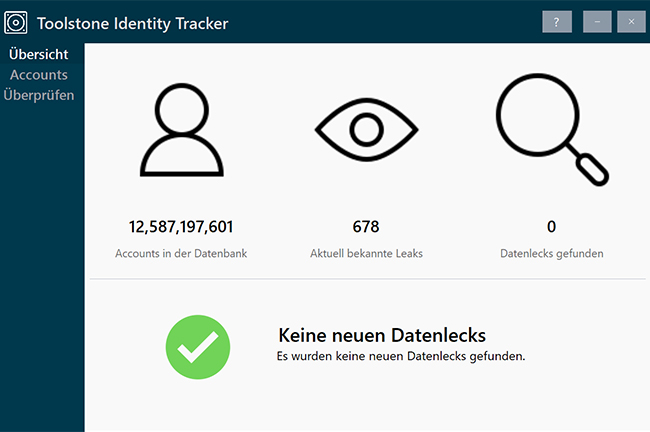Click the 'Es wurden keine neuen Datenlecks gefunden' message
Viewport: 650px width, 432px height.
click(401, 355)
